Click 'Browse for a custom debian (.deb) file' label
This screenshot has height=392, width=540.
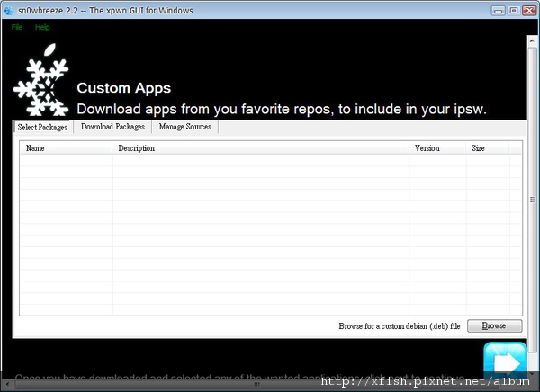click(400, 326)
